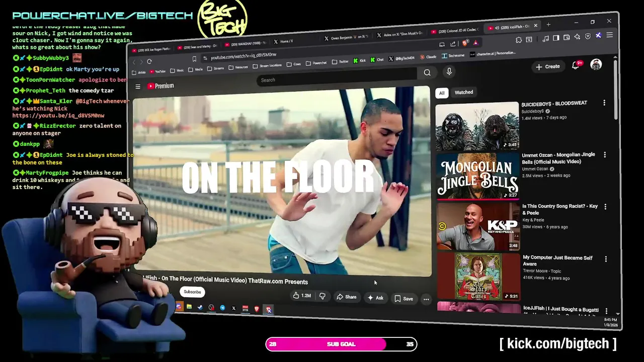The image size is (644, 362).
Task: Click the share page icon in the address bar
Action: click(453, 44)
